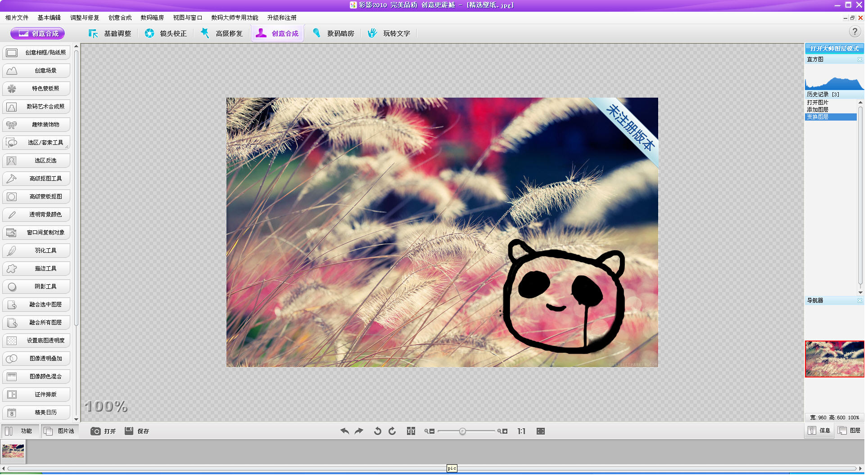Switch to 镜头校正 tab
868x476 pixels.
[x=166, y=33]
